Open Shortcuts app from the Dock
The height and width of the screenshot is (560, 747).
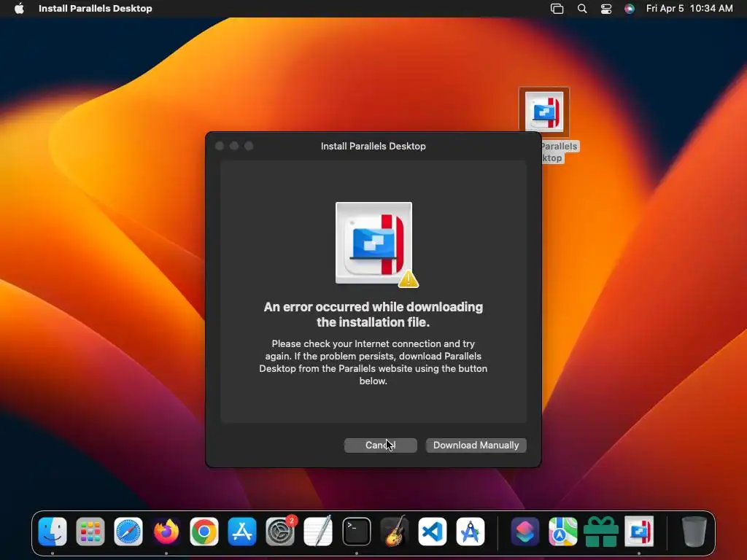coord(525,532)
